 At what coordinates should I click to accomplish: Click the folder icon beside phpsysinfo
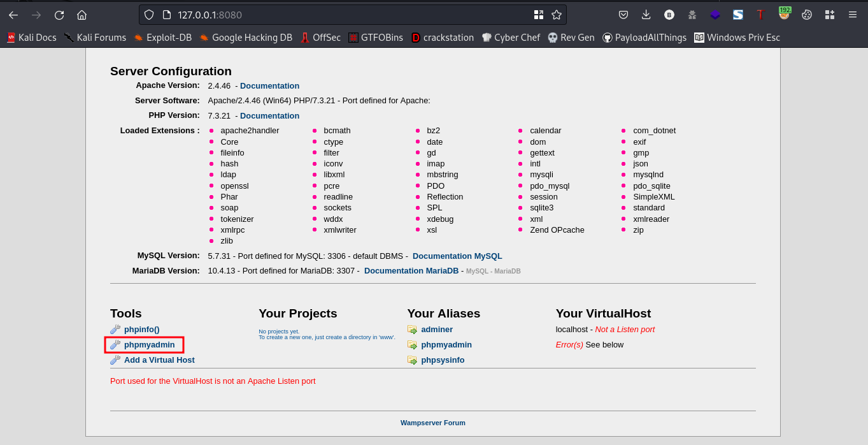413,360
